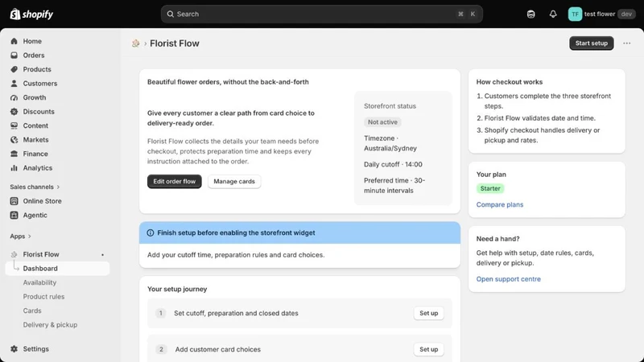The width and height of the screenshot is (644, 362).
Task: Click the Manage cards button
Action: pyautogui.click(x=234, y=182)
